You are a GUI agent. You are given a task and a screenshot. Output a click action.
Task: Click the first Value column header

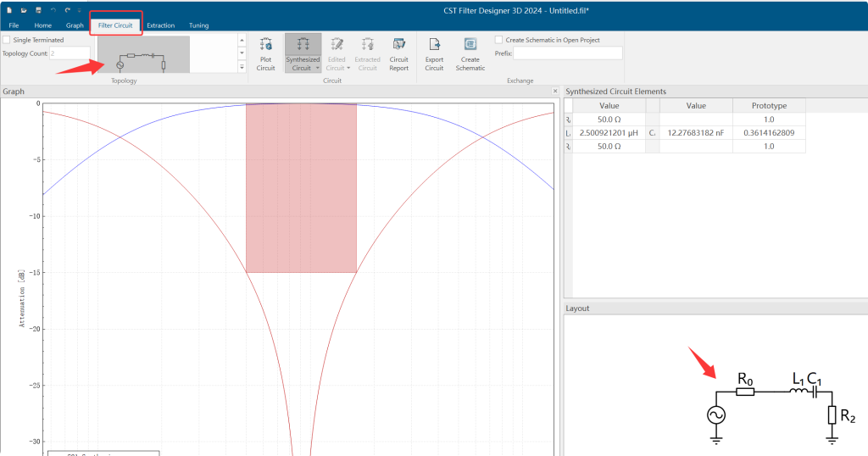(x=609, y=105)
